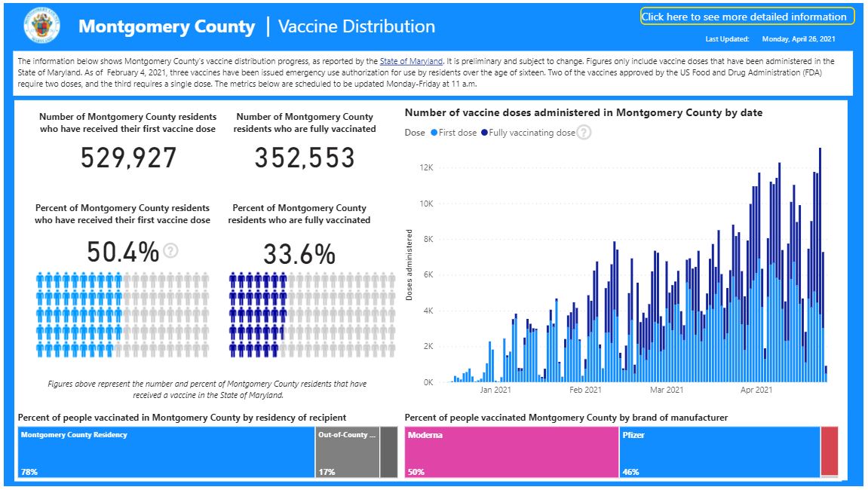Click the light blue people pictogram for first dose
868x490 pixels.
point(79,314)
